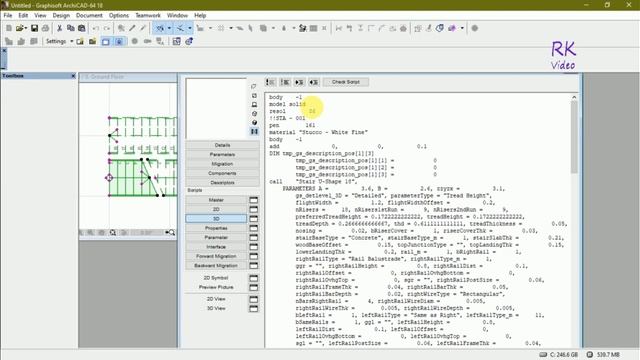
Task: Open the Options menu
Action: tap(119, 16)
